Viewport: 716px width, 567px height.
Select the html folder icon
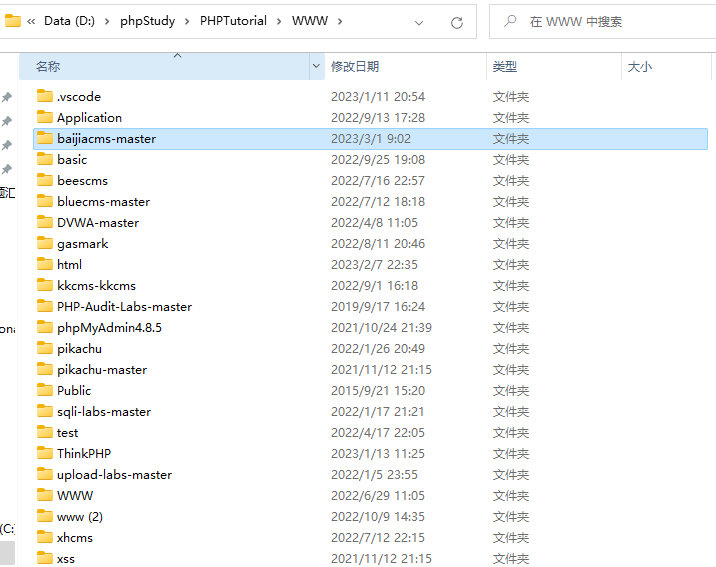[x=45, y=264]
